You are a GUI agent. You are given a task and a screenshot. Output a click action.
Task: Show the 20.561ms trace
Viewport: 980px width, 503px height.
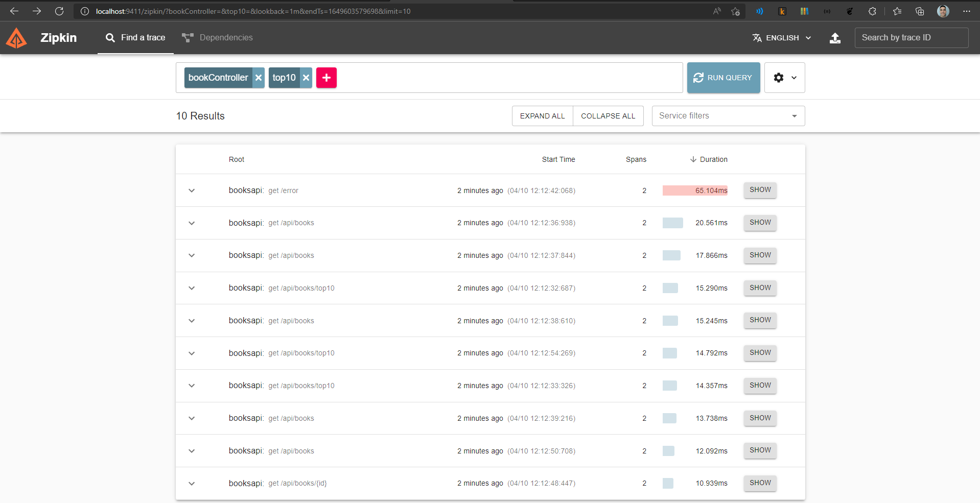point(760,223)
